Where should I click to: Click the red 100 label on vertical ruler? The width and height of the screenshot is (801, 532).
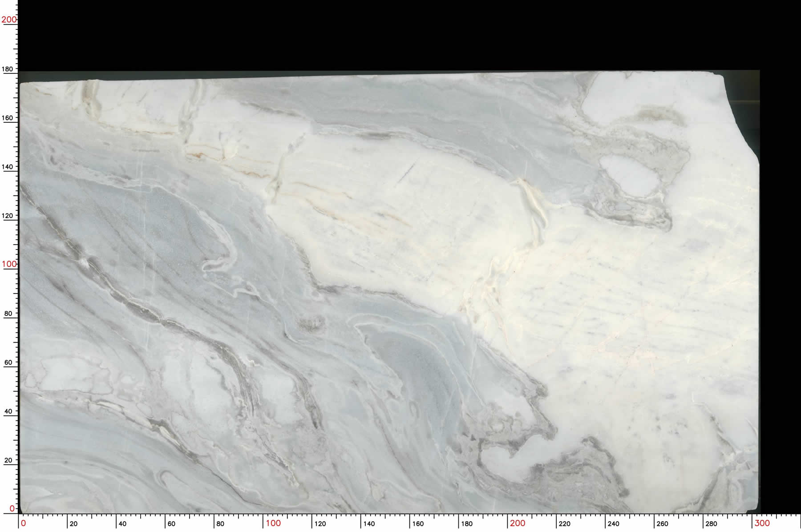tap(9, 264)
